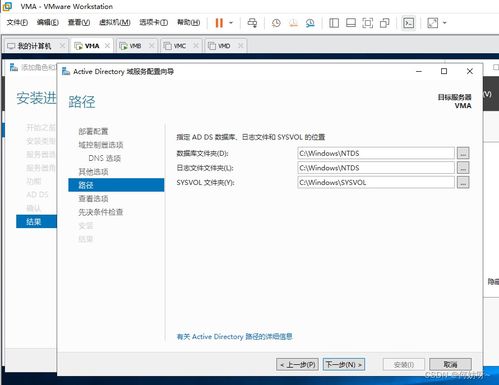The width and height of the screenshot is (499, 385).
Task: Click the 数据库文件夹 path field
Action: click(376, 153)
